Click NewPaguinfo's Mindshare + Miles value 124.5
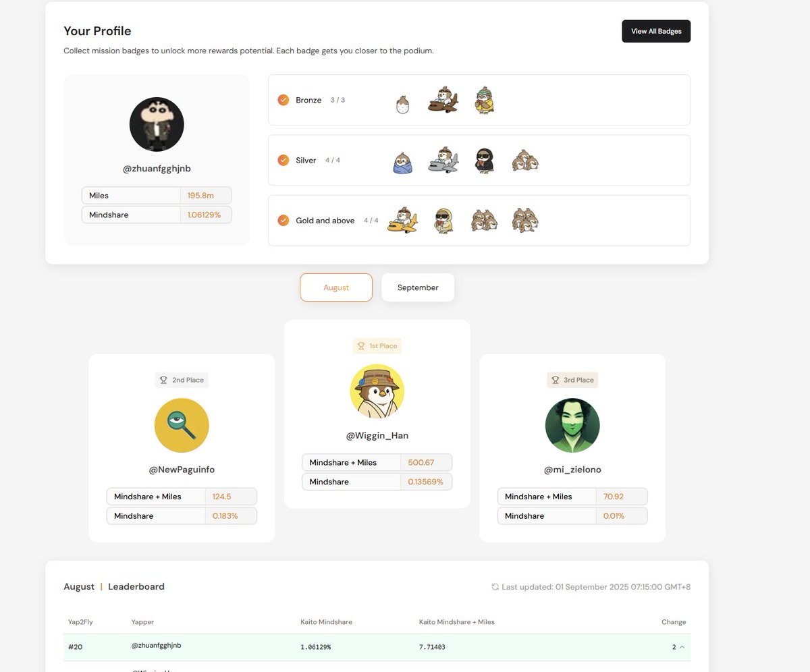 click(222, 497)
